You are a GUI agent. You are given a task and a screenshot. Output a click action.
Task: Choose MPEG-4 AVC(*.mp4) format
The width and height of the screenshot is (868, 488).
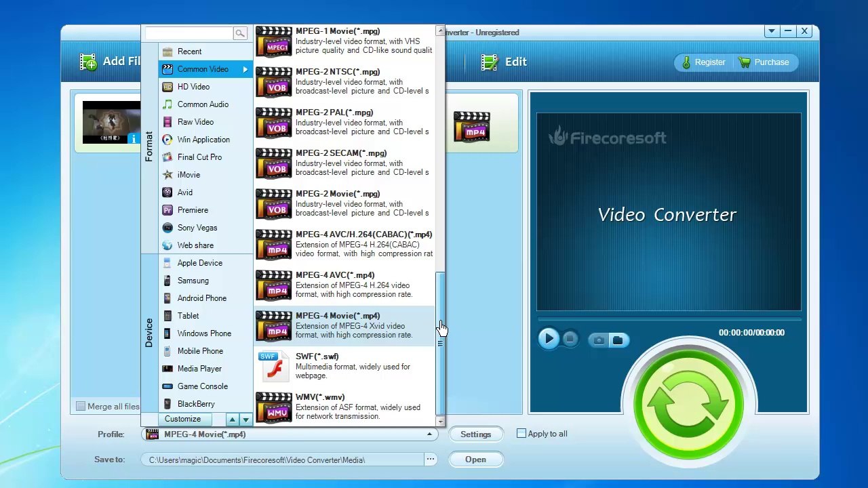pyautogui.click(x=344, y=285)
